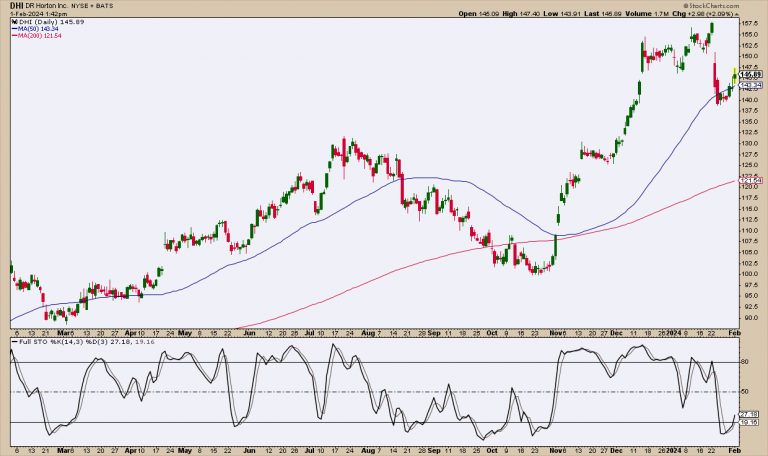Click the '1-Feb-2024 1:42pm' timestamp

point(38,14)
